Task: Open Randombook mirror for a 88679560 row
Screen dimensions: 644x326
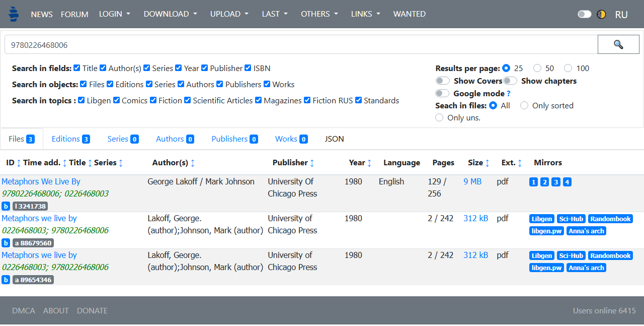Action: 611,219
